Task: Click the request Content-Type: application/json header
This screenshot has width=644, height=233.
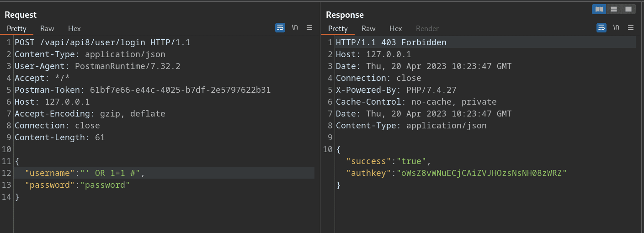Action: point(90,54)
